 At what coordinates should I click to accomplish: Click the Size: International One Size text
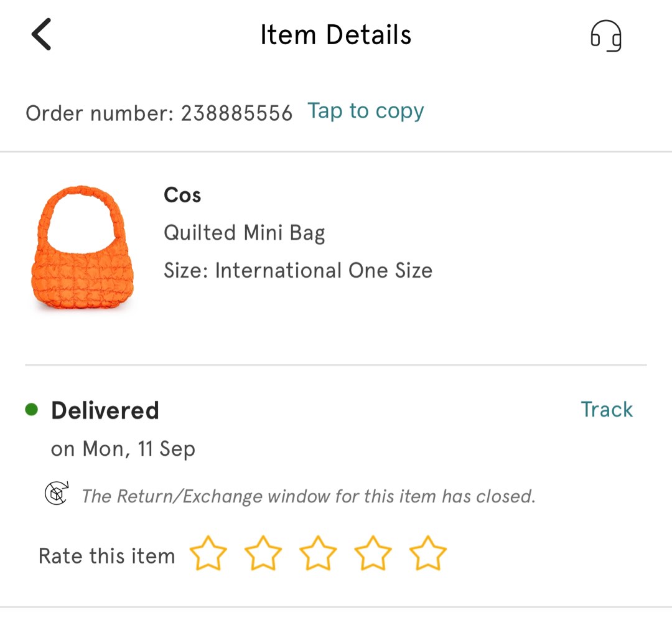click(x=297, y=270)
